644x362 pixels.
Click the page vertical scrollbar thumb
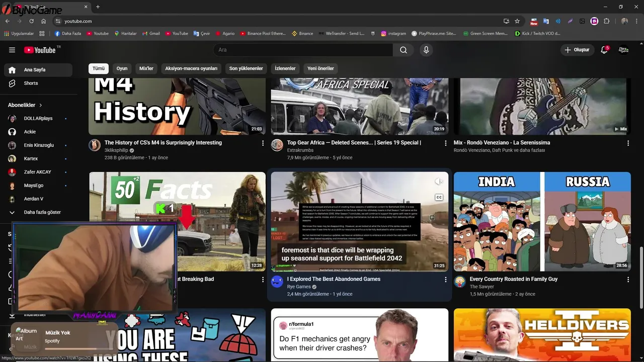point(640,277)
